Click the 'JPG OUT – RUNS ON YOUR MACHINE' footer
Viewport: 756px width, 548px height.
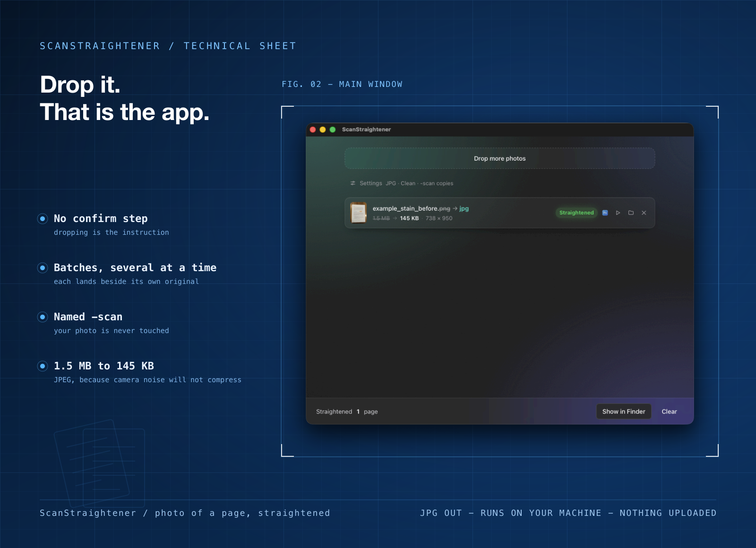coord(511,513)
